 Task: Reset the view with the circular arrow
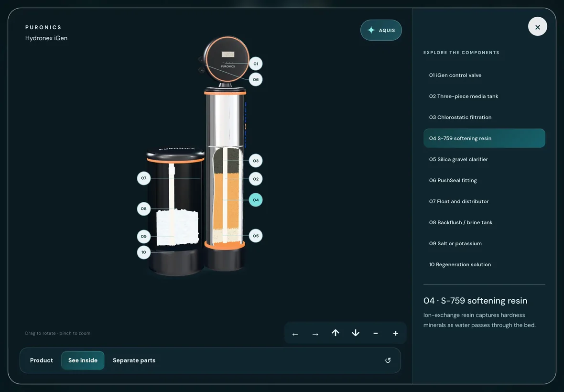tap(388, 360)
